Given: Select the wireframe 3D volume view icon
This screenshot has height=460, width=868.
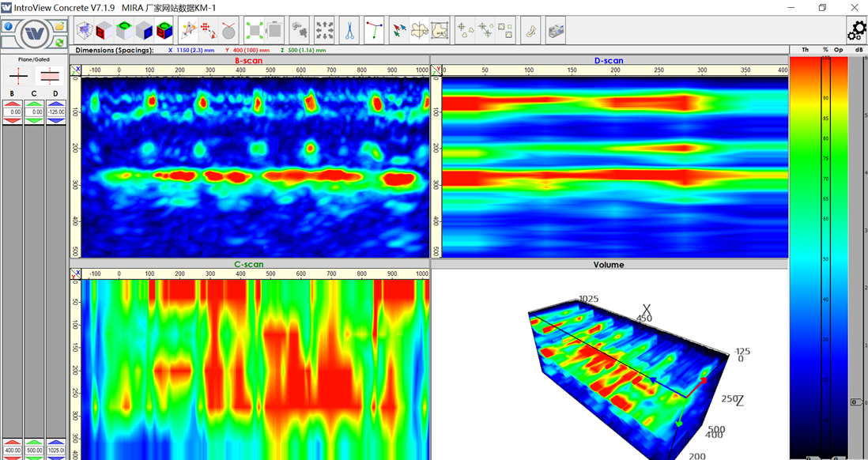Looking at the screenshot, I should (84, 31).
